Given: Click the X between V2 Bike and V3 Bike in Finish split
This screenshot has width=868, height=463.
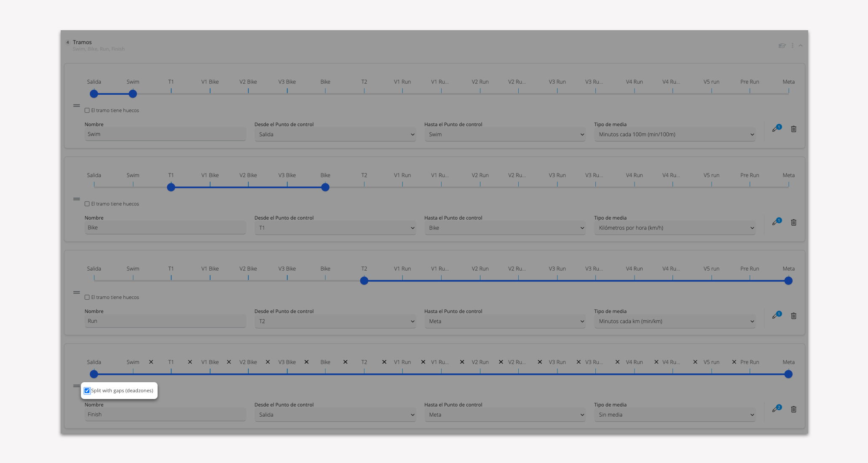Looking at the screenshot, I should point(268,362).
